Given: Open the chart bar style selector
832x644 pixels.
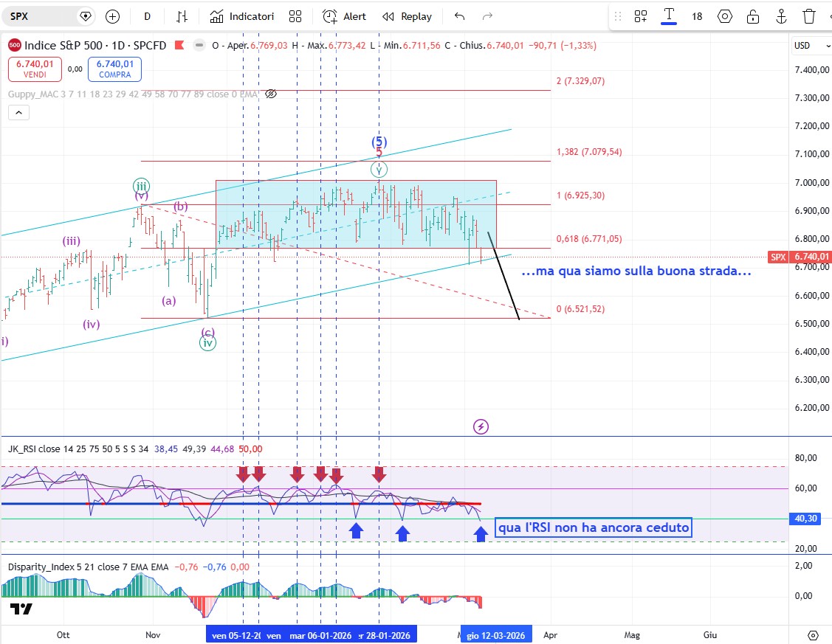Looking at the screenshot, I should (x=182, y=16).
